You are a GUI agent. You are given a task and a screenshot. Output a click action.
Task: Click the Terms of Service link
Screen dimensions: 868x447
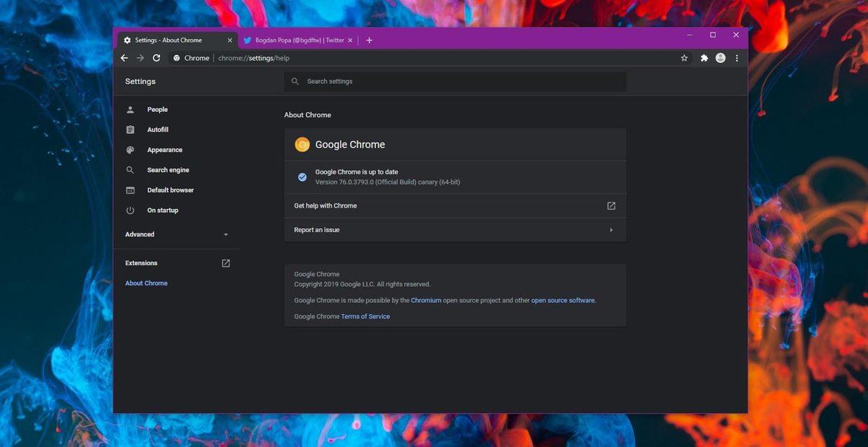point(365,316)
